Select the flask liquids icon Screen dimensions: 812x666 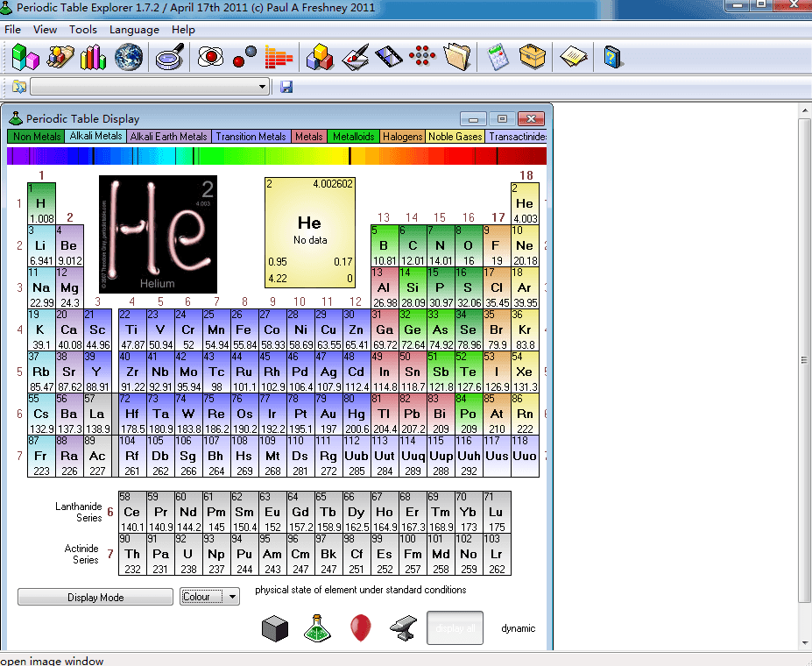tap(318, 627)
